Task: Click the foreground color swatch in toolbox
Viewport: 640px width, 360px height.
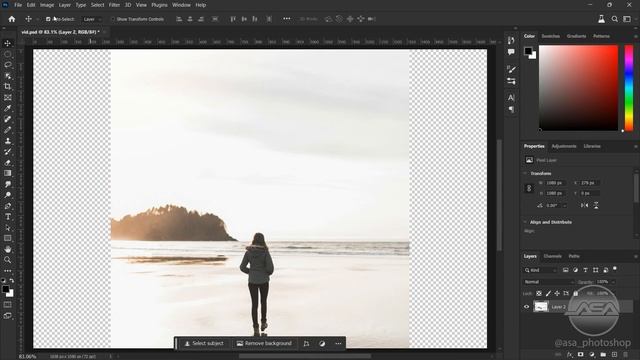Action: click(5, 289)
